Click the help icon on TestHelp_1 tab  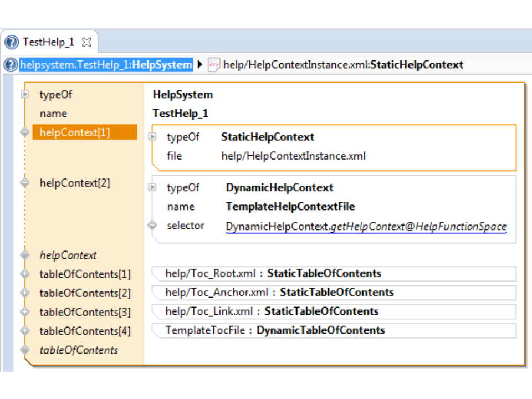[12, 42]
